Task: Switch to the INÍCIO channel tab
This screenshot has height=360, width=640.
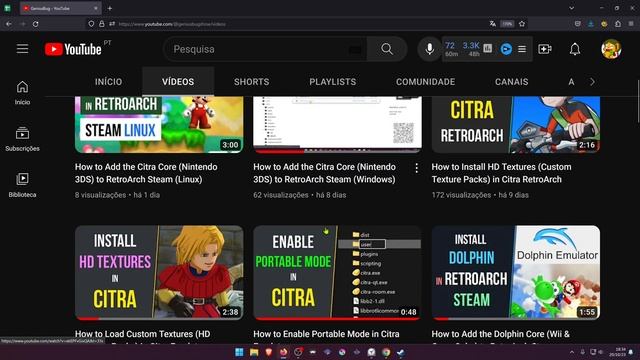Action: pyautogui.click(x=109, y=82)
